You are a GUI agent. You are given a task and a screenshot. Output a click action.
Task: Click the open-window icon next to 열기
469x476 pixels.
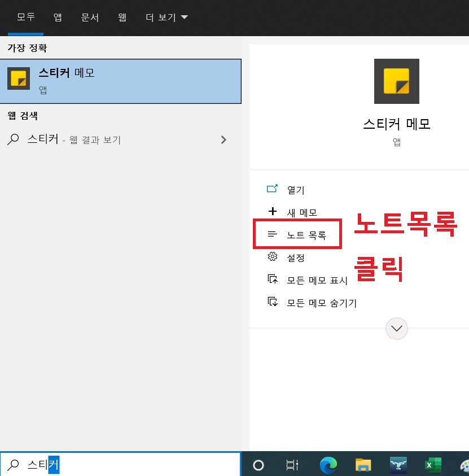click(272, 189)
